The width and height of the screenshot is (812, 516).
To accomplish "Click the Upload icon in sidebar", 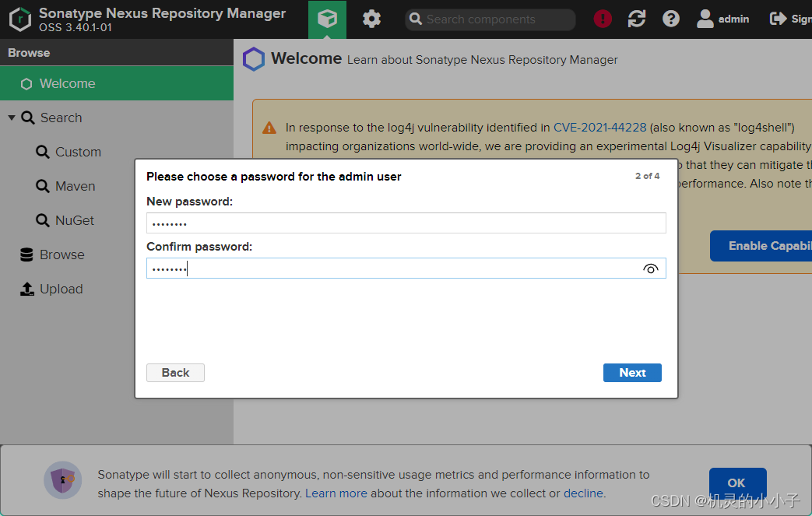I will tap(27, 289).
